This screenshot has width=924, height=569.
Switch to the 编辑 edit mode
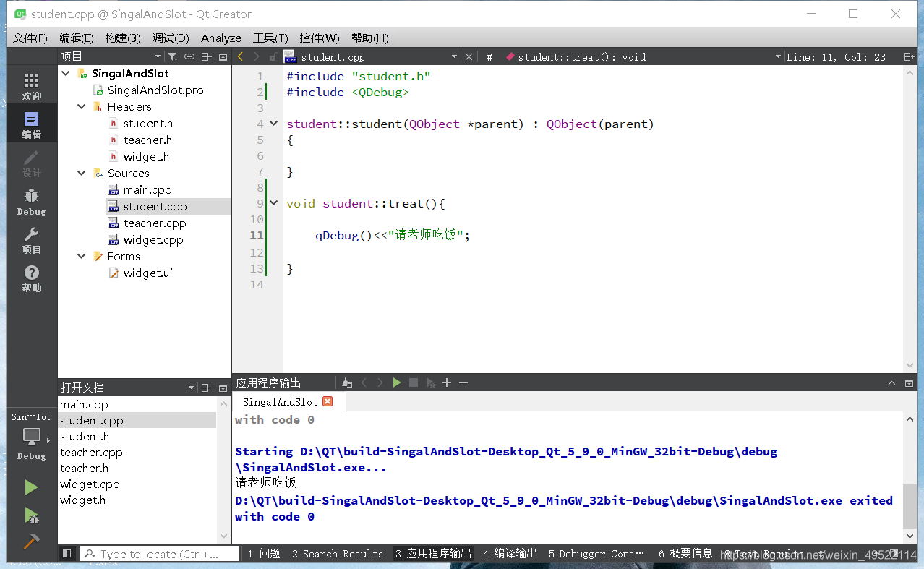[x=32, y=124]
